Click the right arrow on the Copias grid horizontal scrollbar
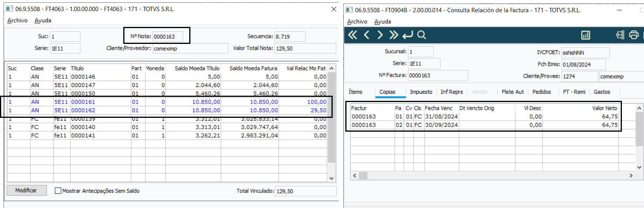Image resolution: width=644 pixels, height=208 pixels. (x=631, y=176)
